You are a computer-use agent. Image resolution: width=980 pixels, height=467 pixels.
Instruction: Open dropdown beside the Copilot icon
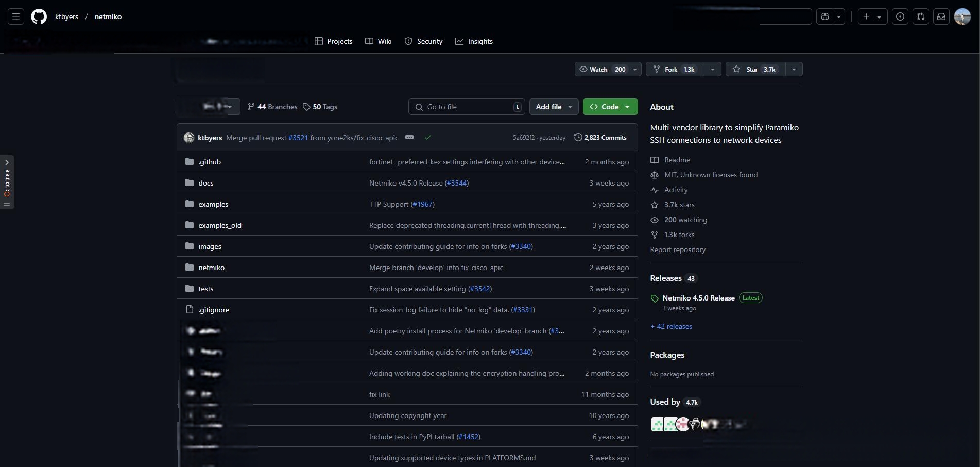[x=839, y=16]
